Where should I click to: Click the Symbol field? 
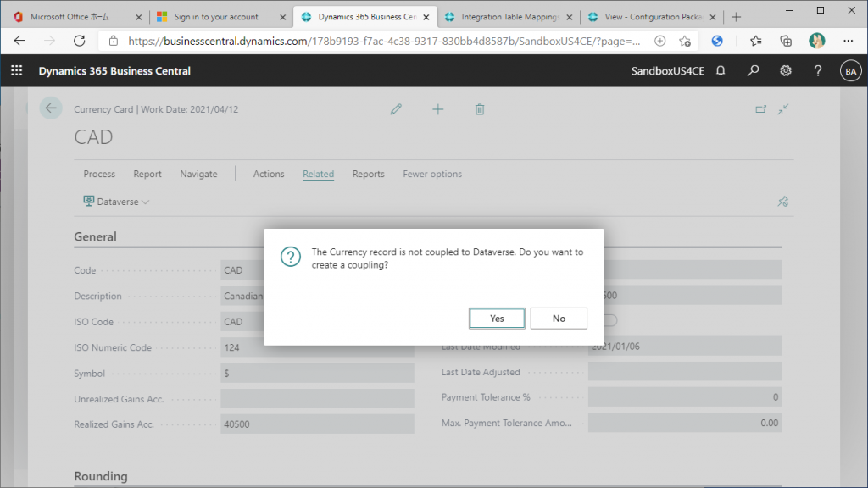(x=317, y=373)
